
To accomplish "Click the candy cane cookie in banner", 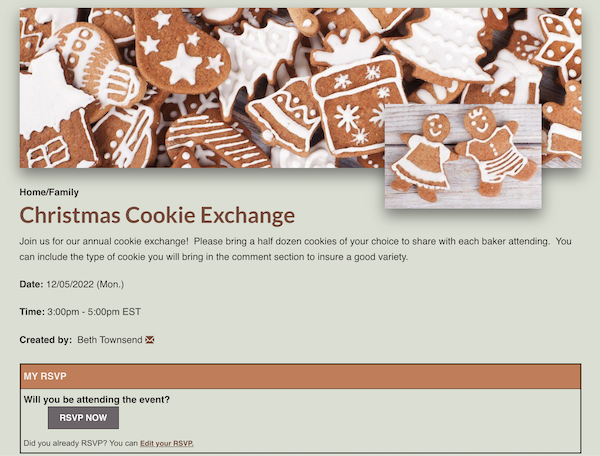I will coord(217,142).
